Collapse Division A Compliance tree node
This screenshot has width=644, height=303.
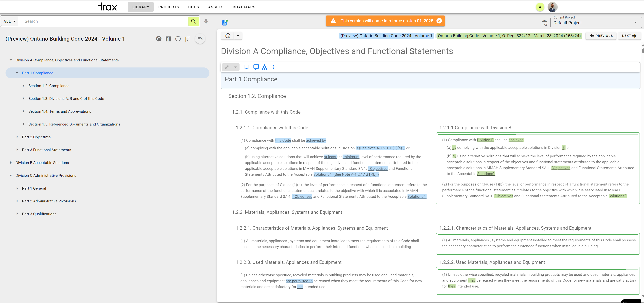tap(11, 60)
